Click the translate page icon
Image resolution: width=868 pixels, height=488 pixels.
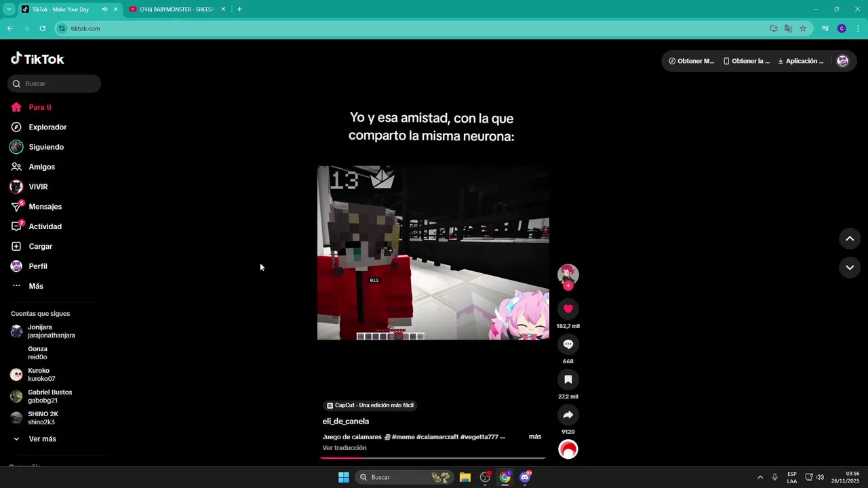pyautogui.click(x=788, y=28)
